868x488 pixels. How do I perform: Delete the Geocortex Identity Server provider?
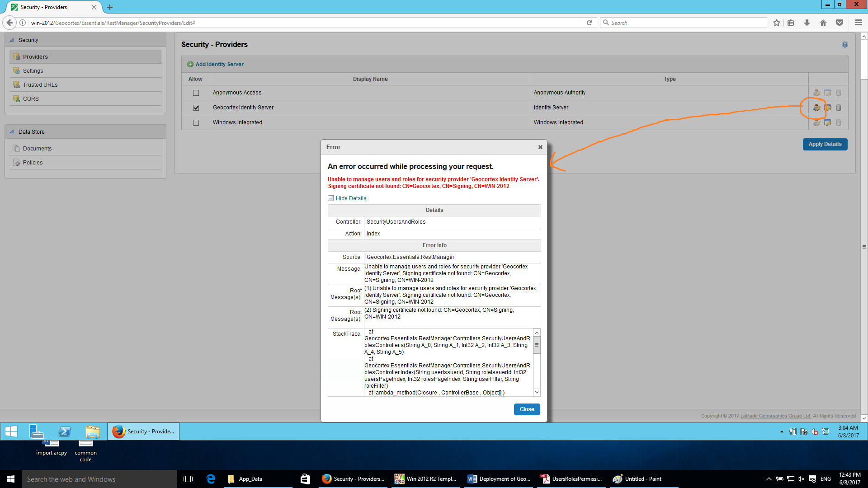839,108
